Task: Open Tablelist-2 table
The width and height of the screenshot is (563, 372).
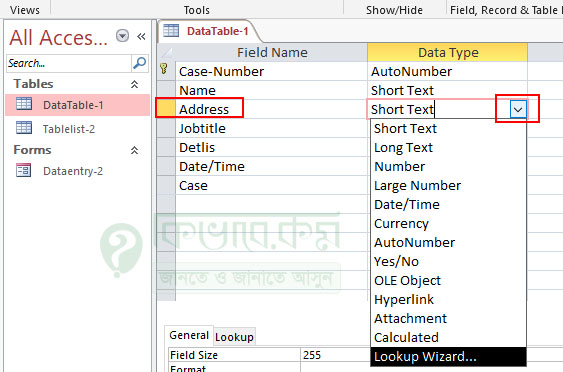Action: tap(69, 129)
